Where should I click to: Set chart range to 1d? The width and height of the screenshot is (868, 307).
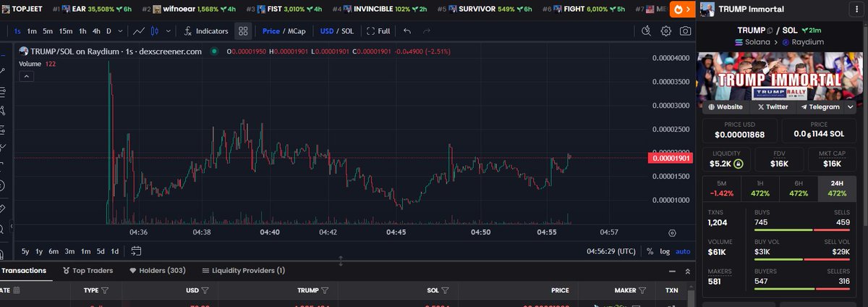115,251
